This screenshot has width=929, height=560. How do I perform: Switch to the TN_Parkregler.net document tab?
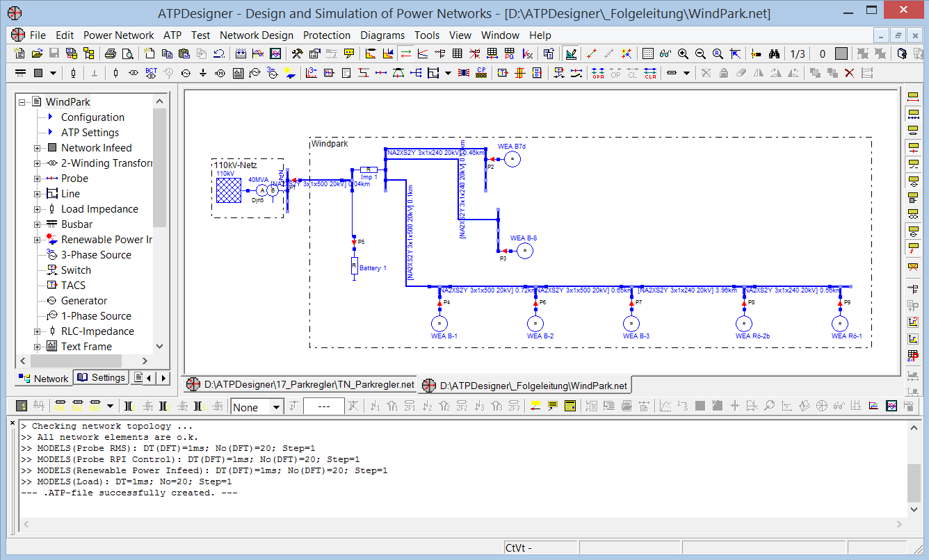300,384
